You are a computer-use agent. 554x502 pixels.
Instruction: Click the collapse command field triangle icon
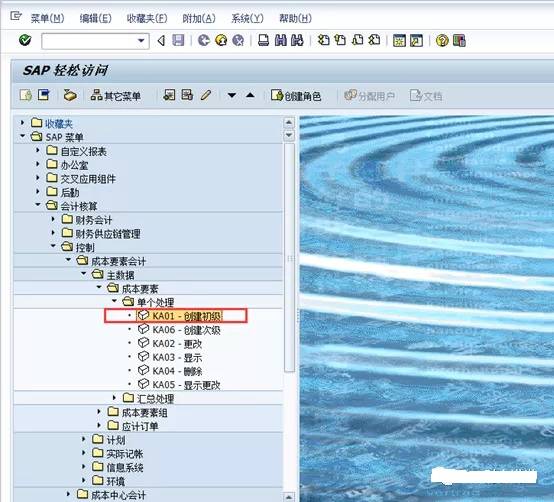pos(161,41)
